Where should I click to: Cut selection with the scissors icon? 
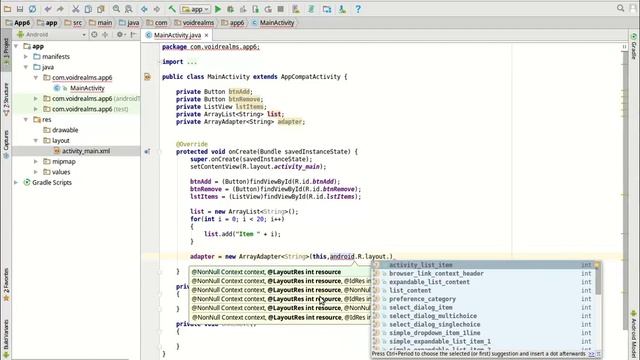(76, 9)
